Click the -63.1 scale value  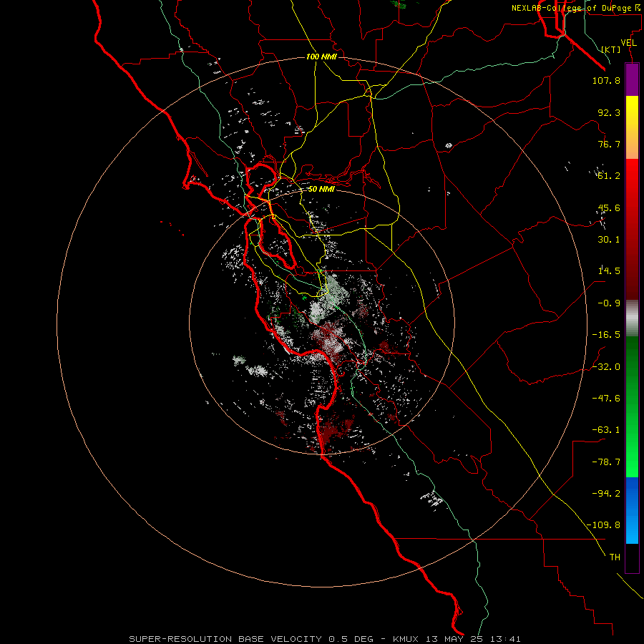pos(606,430)
